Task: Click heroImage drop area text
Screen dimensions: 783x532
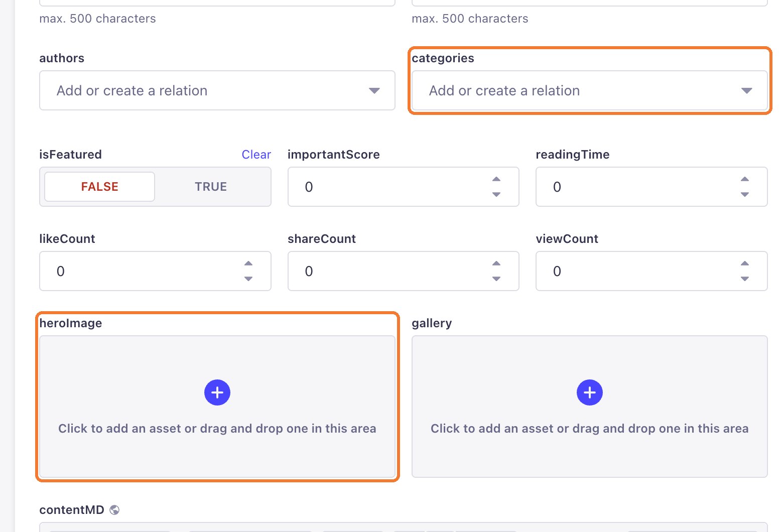Action: click(217, 429)
